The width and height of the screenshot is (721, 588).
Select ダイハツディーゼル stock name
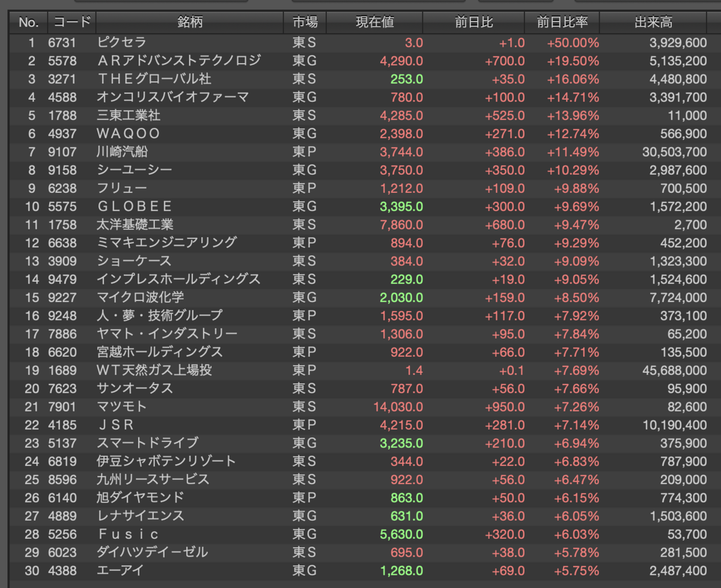coord(153,552)
